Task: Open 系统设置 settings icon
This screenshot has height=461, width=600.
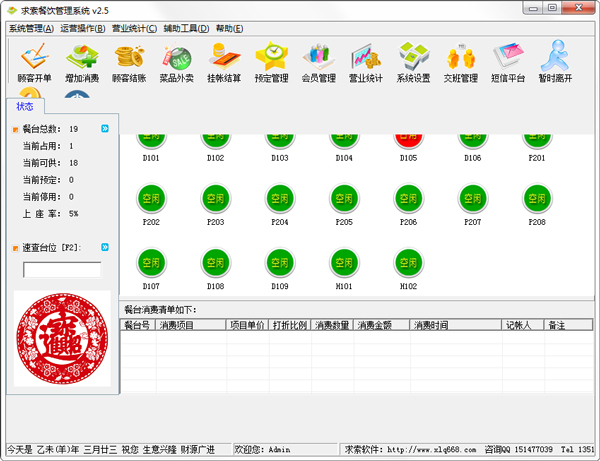Action: point(414,60)
